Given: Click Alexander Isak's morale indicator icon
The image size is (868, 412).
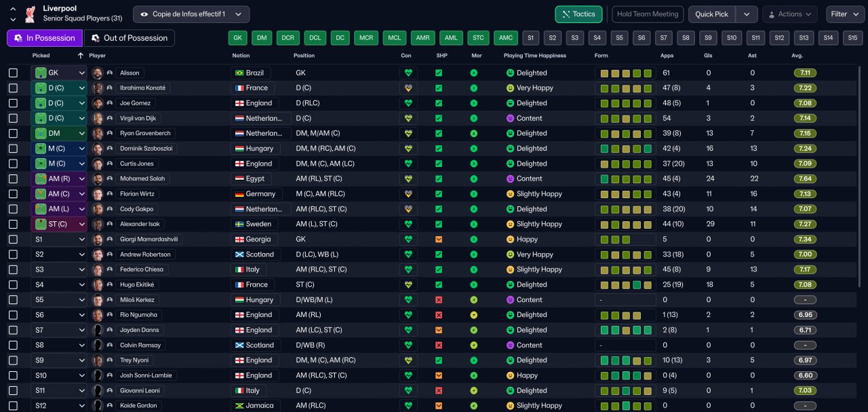Looking at the screenshot, I should tap(474, 224).
